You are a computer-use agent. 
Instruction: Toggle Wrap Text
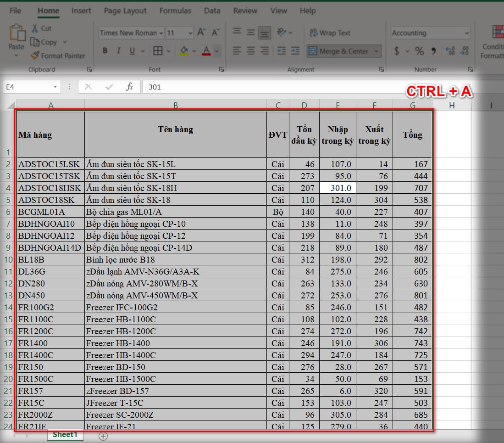(x=330, y=33)
